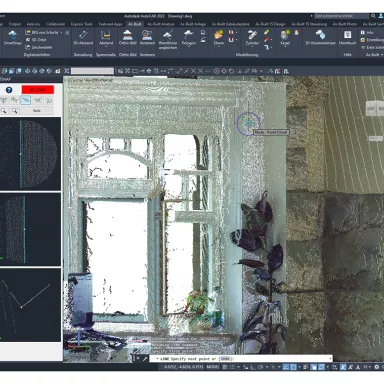The width and height of the screenshot is (384, 384).
Task: Expand the Polygon tool dropdown arrow
Action: pos(188,48)
